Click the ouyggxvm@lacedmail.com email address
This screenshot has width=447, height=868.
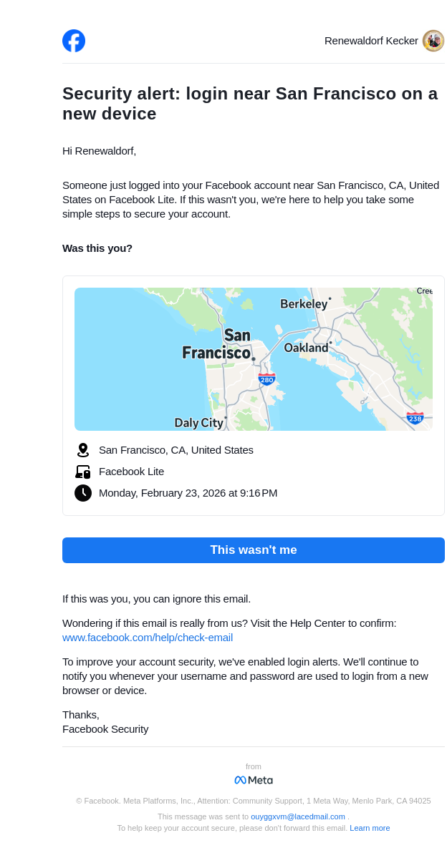298,816
